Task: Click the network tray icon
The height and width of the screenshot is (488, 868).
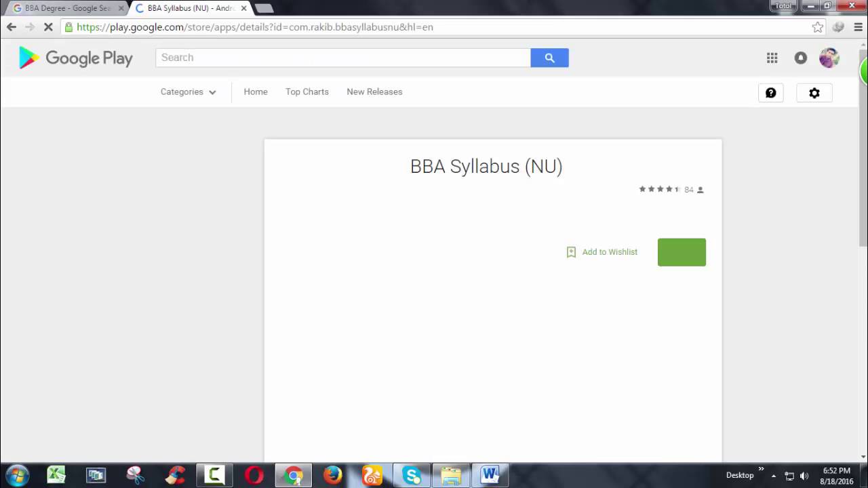Action: pos(789,476)
